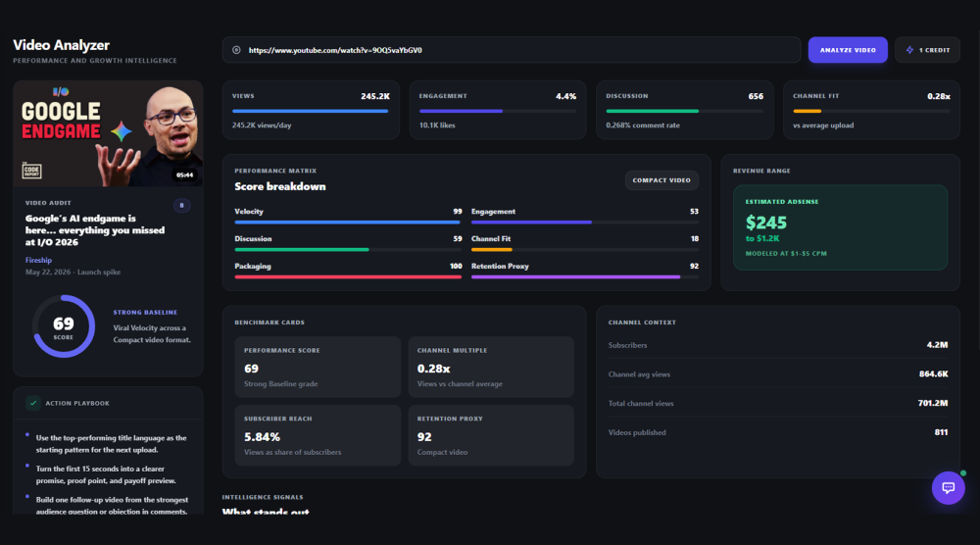The height and width of the screenshot is (545, 980).
Task: Click the 05:44 duration badge
Action: click(184, 175)
